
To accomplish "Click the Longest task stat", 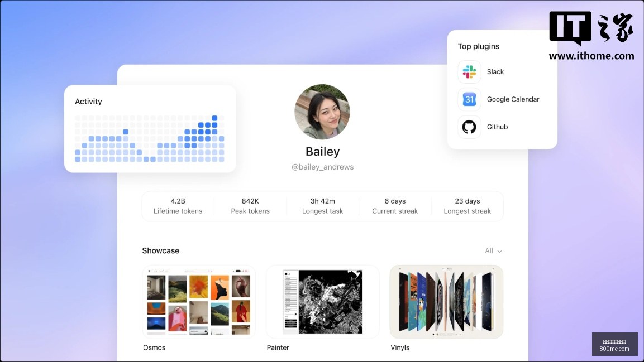I will point(322,206).
